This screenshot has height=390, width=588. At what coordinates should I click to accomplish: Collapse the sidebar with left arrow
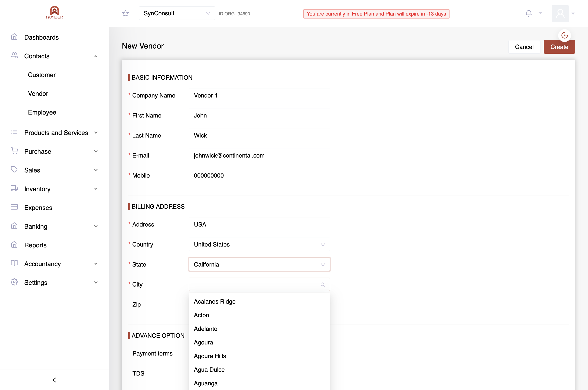click(x=55, y=380)
